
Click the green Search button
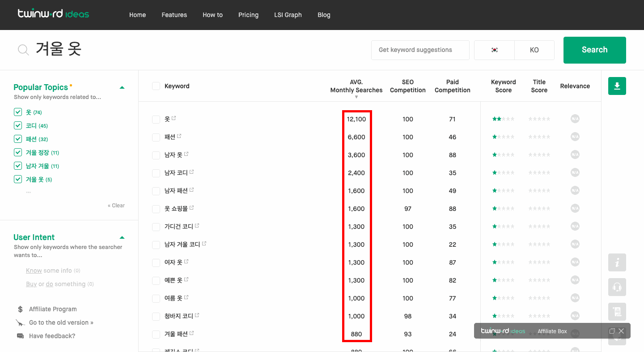(x=594, y=50)
